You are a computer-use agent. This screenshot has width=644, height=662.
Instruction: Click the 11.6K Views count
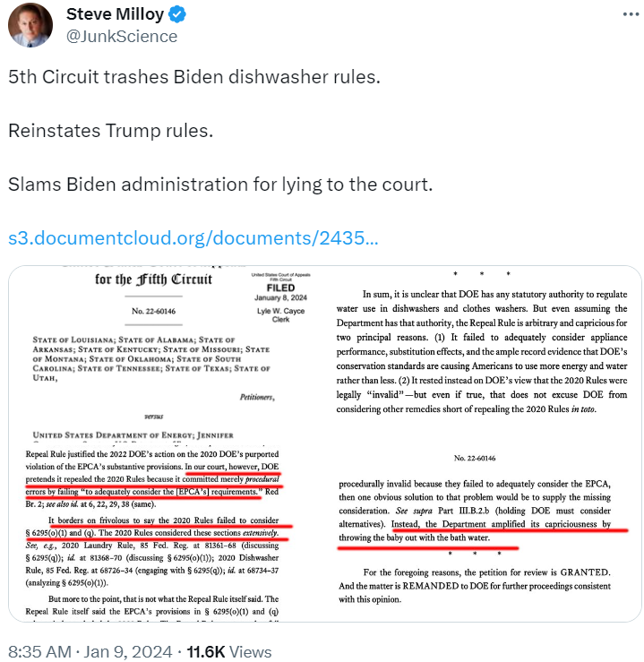[x=229, y=651]
